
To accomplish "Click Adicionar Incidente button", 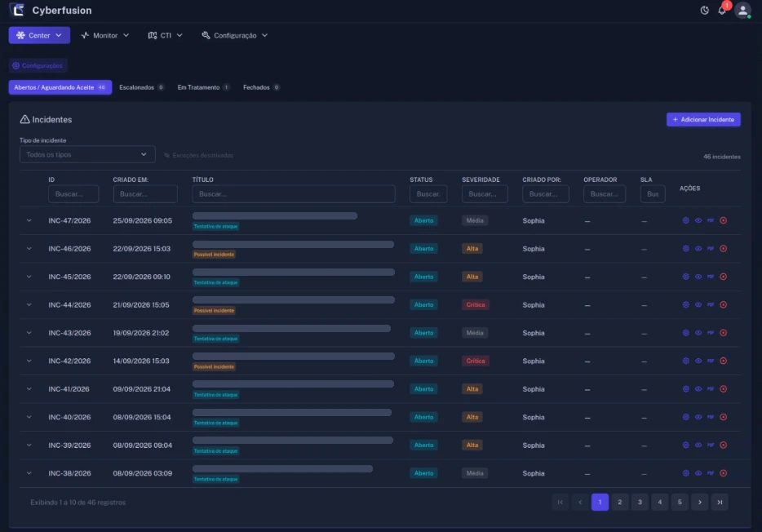I will pos(703,119).
